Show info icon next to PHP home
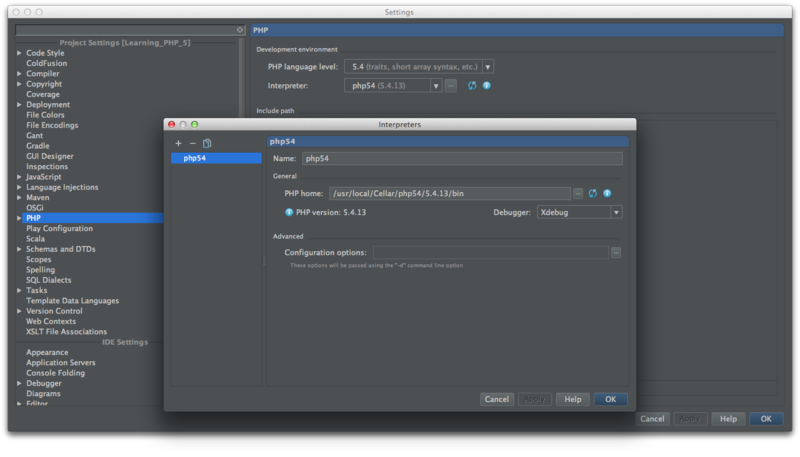This screenshot has width=800, height=457. click(x=607, y=193)
